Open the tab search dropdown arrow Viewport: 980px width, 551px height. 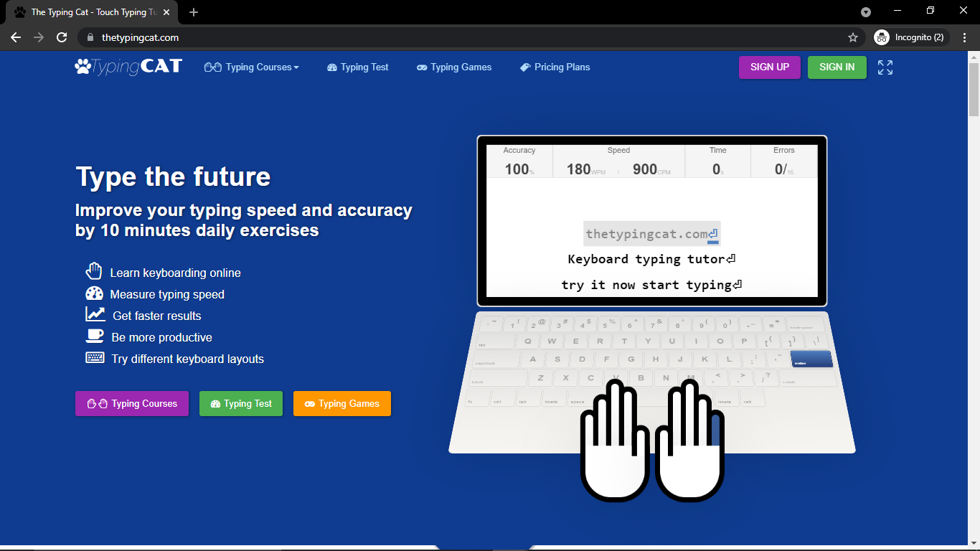click(866, 12)
